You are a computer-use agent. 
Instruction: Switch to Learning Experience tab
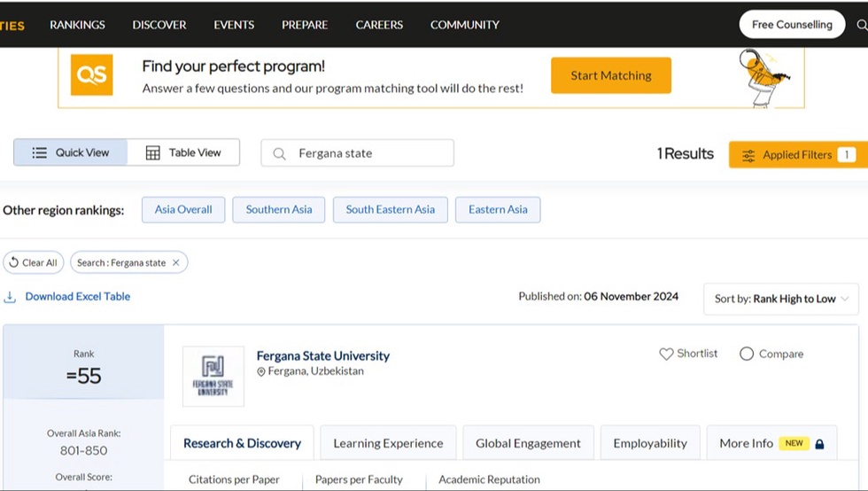pos(388,443)
